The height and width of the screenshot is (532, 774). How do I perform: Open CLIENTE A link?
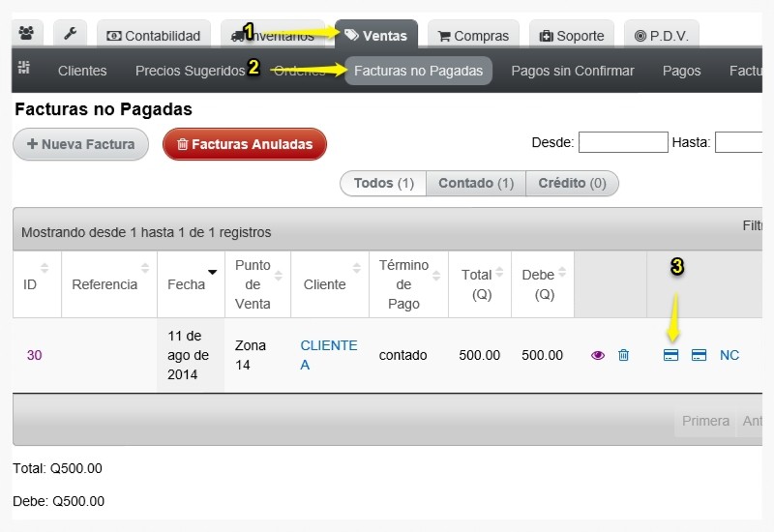coord(329,355)
